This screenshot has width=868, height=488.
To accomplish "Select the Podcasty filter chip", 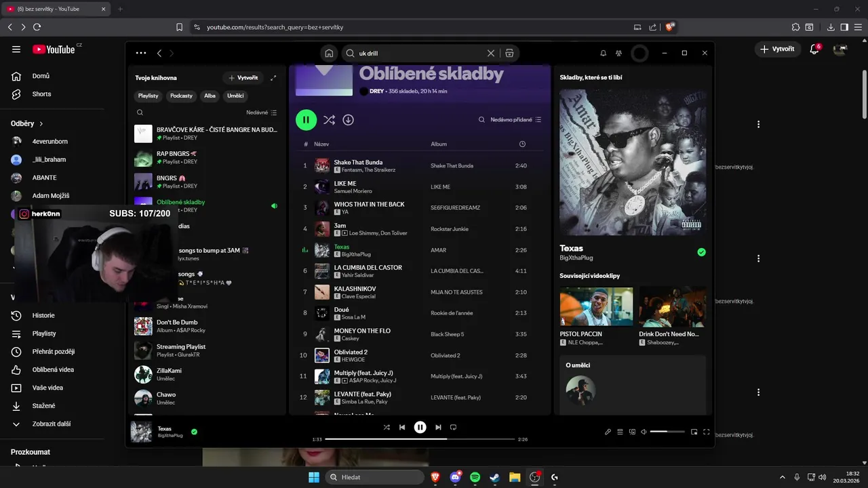I will (181, 96).
